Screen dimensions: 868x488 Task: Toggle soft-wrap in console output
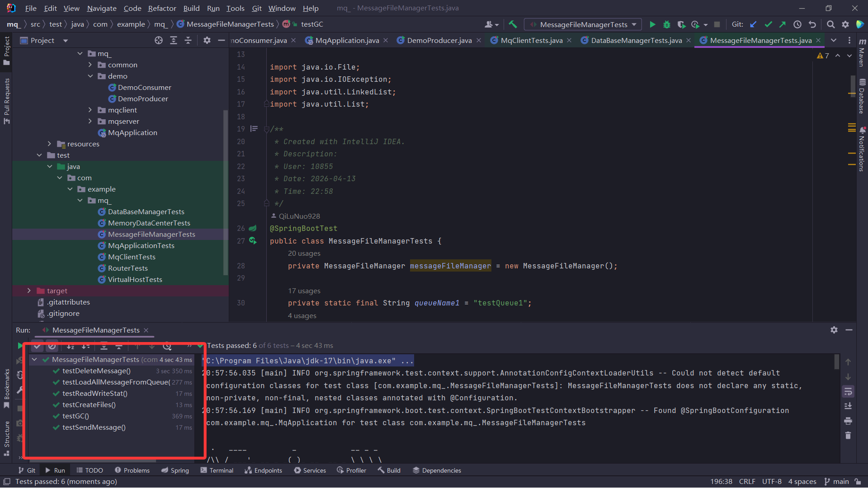tap(848, 391)
